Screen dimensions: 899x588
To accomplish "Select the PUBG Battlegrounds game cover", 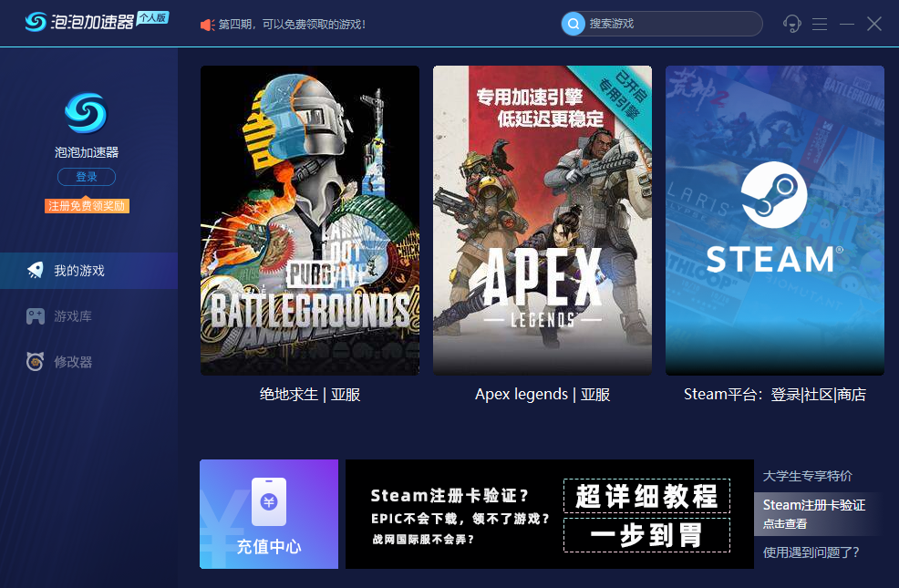I will tap(310, 221).
